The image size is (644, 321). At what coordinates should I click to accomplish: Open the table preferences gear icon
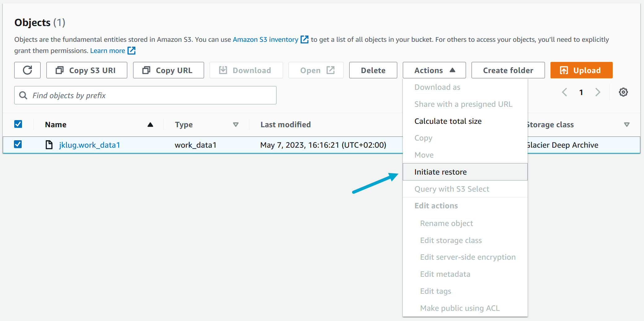[623, 92]
